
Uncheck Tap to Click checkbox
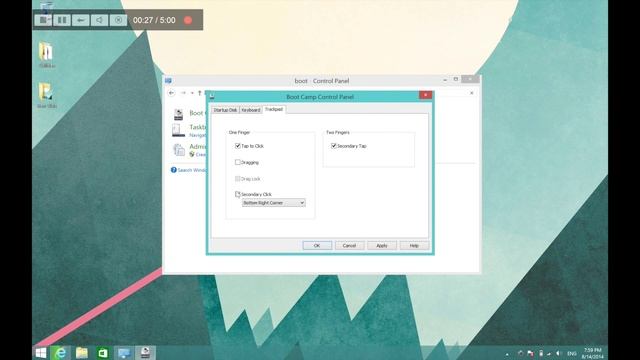(238, 146)
